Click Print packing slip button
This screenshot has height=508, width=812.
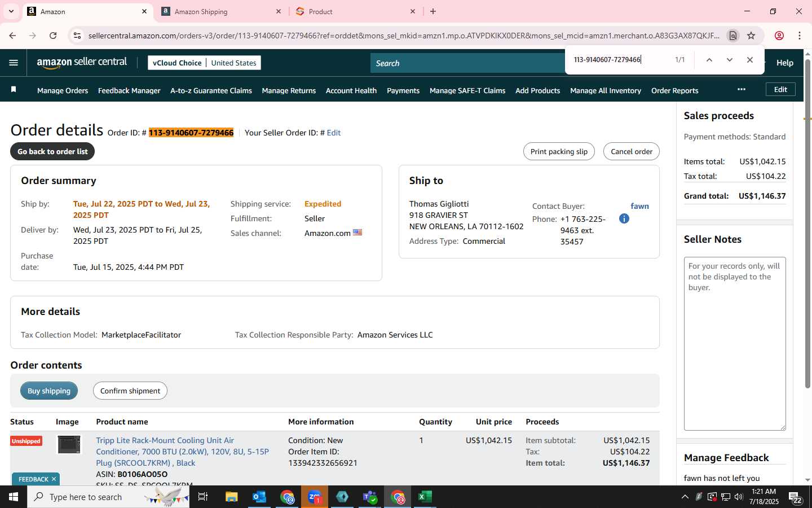click(x=559, y=151)
